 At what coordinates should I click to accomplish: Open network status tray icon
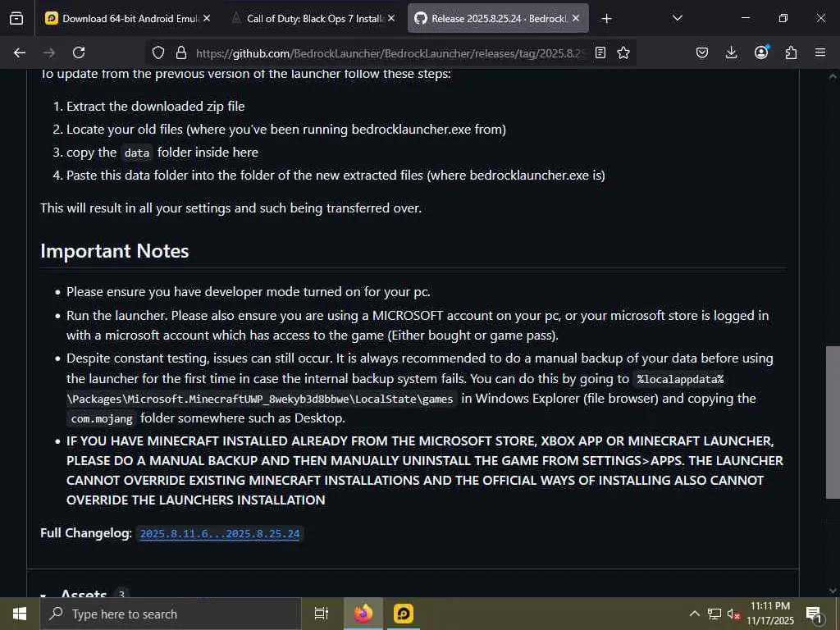point(714,614)
